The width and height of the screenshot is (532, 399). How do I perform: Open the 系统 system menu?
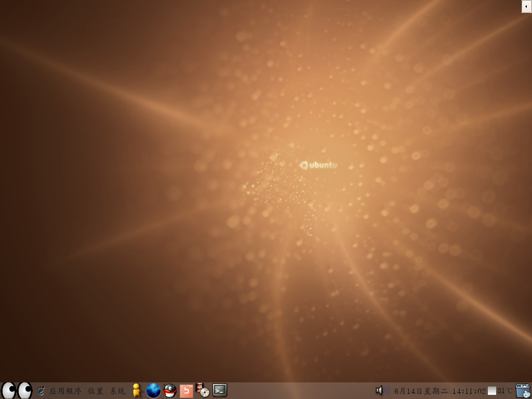pos(118,391)
